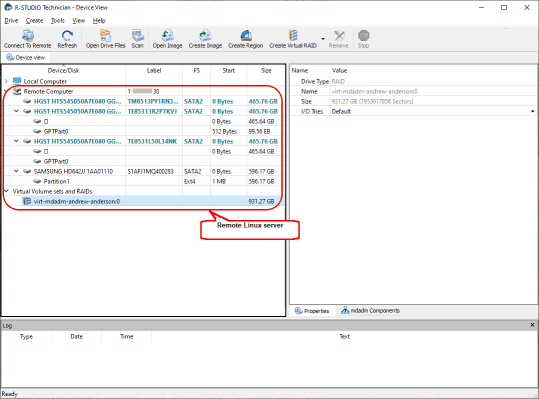Collapse the SAMSUNG HD642JJ drive node
Viewport: 539px width, 399px height.
point(16,171)
